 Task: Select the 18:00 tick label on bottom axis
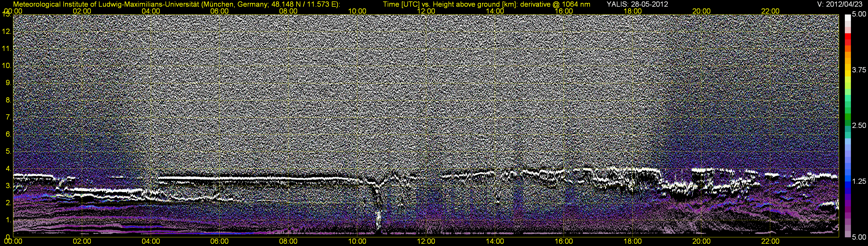tap(632, 241)
